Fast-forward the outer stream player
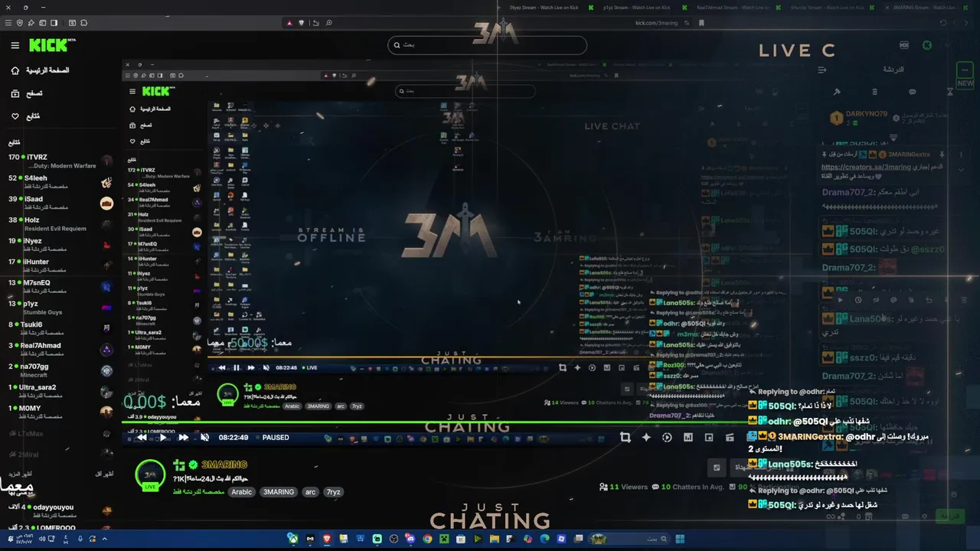 (183, 438)
